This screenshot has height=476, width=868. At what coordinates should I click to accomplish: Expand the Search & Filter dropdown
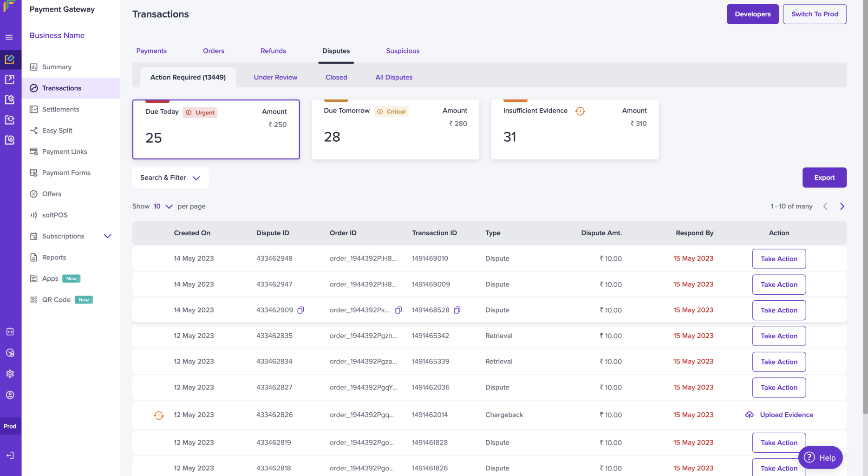click(x=170, y=178)
